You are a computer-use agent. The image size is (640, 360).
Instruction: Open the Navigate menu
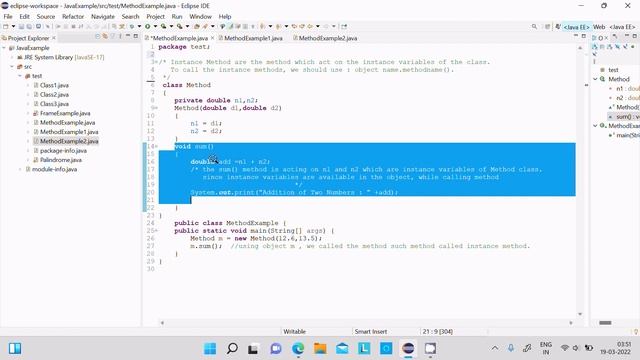pos(103,16)
